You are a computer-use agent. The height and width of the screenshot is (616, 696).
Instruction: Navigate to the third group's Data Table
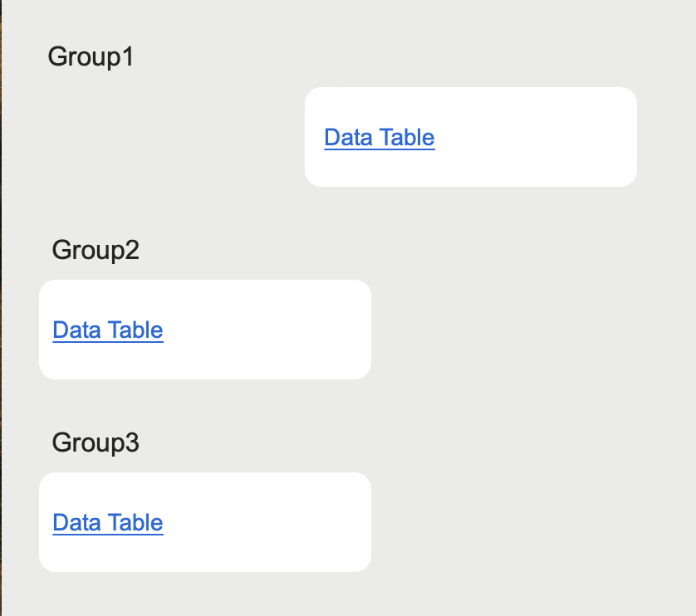107,522
